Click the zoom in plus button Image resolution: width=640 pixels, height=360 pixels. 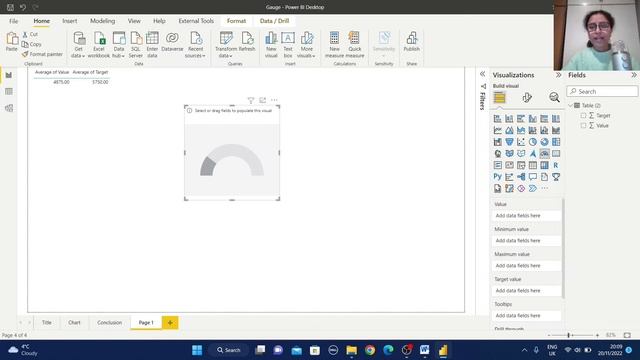point(598,335)
